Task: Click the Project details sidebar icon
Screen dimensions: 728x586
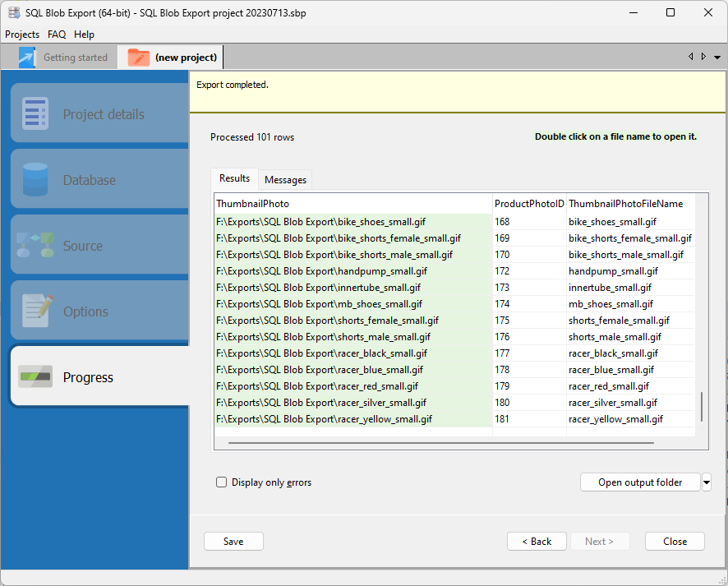Action: (35, 114)
